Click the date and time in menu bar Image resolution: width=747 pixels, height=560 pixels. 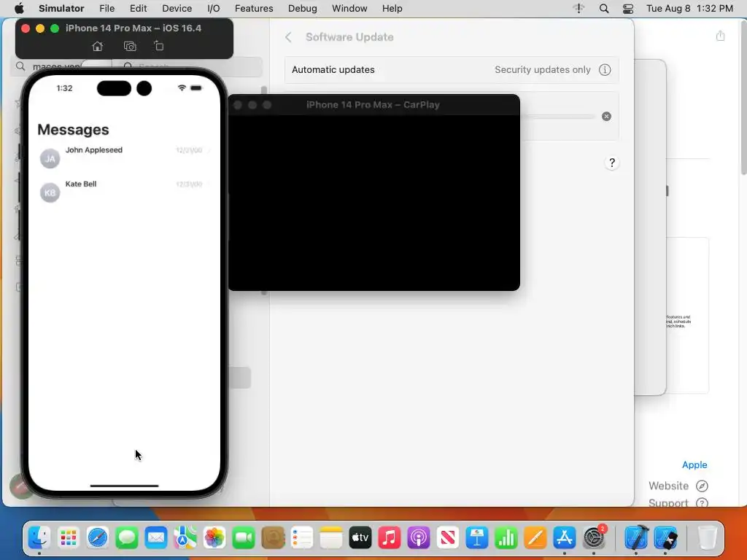(689, 9)
